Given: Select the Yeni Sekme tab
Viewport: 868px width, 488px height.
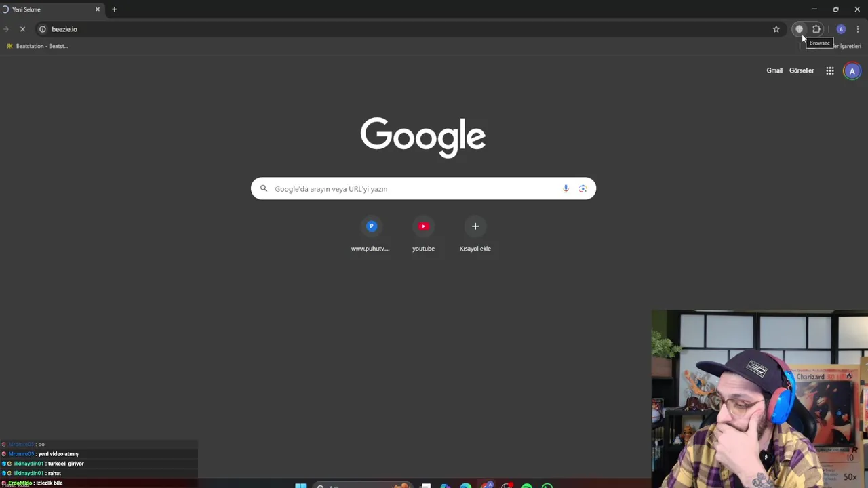Looking at the screenshot, I should 52,9.
